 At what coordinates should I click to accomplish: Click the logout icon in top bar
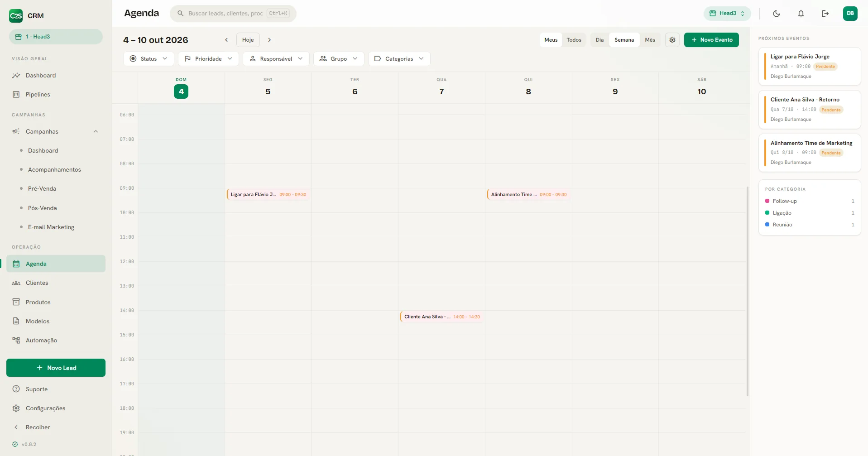point(825,14)
